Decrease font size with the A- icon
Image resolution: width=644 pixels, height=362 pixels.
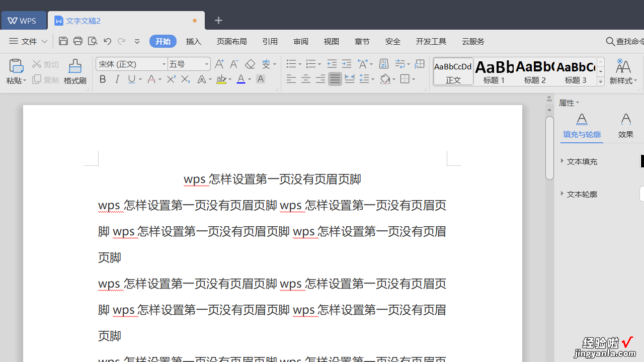[234, 64]
